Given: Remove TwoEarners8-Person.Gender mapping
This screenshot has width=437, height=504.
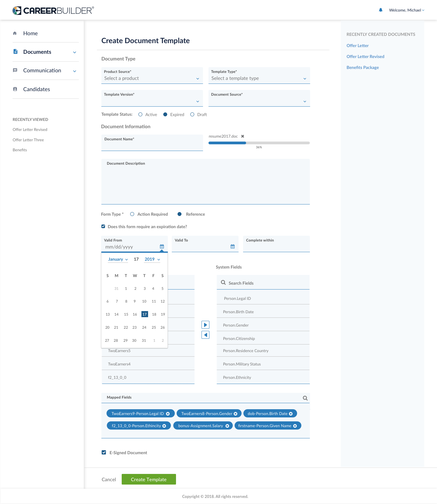Looking at the screenshot, I should coord(235,414).
